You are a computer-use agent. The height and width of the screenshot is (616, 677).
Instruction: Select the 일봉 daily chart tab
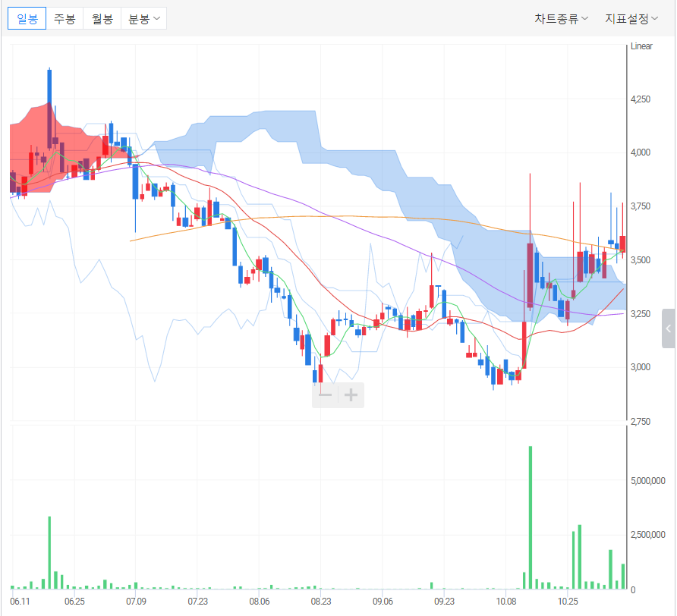pos(27,18)
